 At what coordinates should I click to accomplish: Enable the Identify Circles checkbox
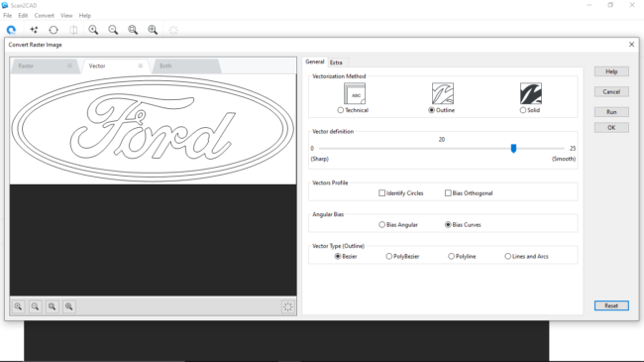coord(382,193)
